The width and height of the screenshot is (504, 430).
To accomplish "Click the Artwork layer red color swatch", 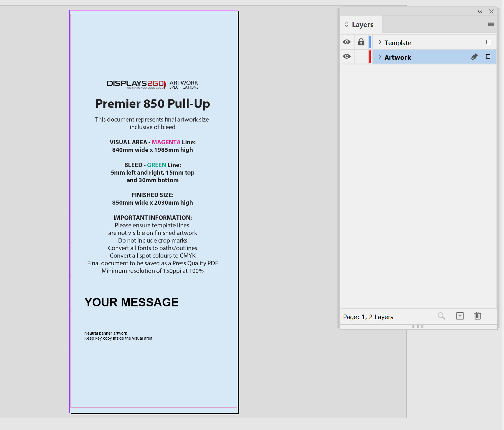I will [x=370, y=57].
